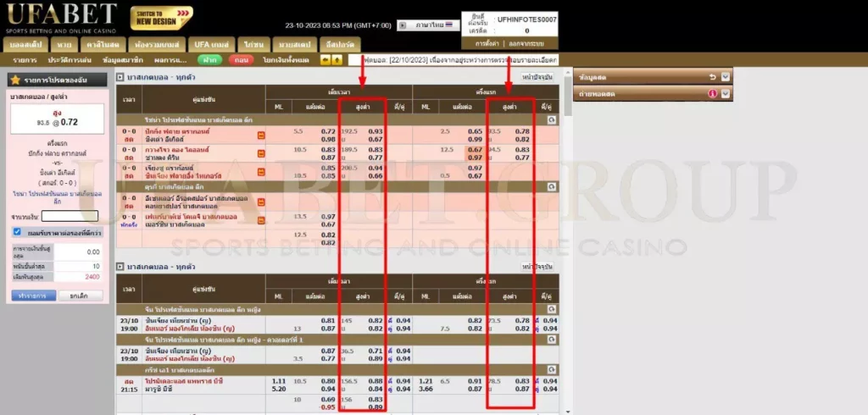868x415 pixels.
Task: Click the pink info icon in ถ่ายทอดสด panel
Action: 713,93
